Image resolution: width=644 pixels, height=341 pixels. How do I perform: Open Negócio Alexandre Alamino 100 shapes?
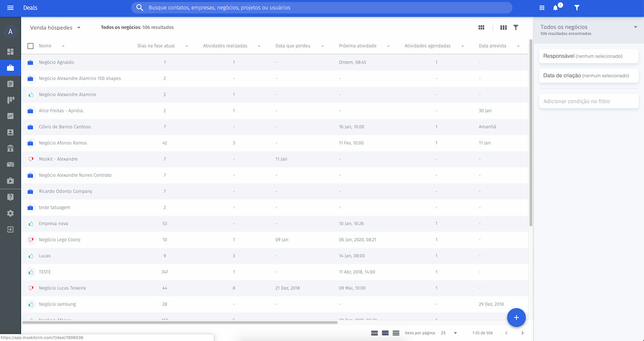(x=80, y=78)
